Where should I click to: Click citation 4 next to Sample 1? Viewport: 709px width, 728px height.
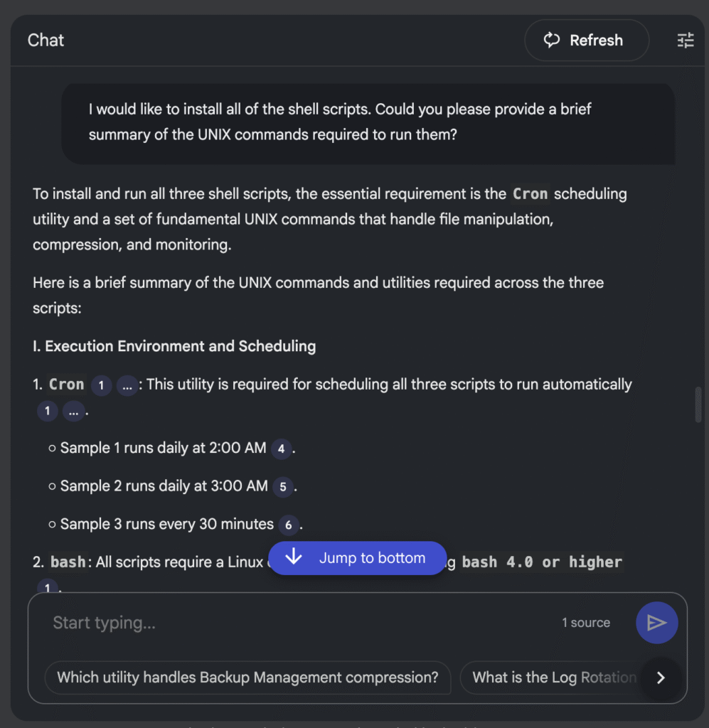coord(282,449)
